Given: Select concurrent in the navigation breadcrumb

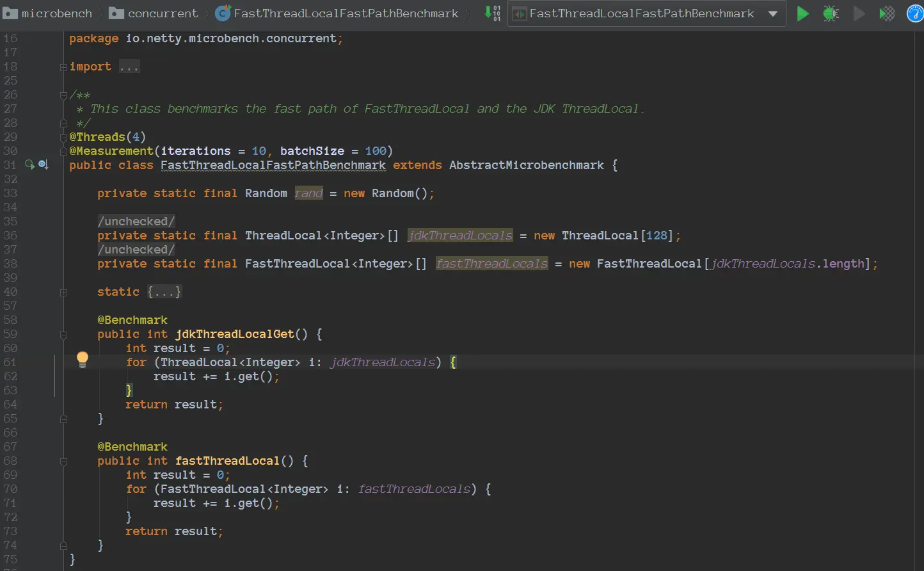Looking at the screenshot, I should tap(163, 13).
